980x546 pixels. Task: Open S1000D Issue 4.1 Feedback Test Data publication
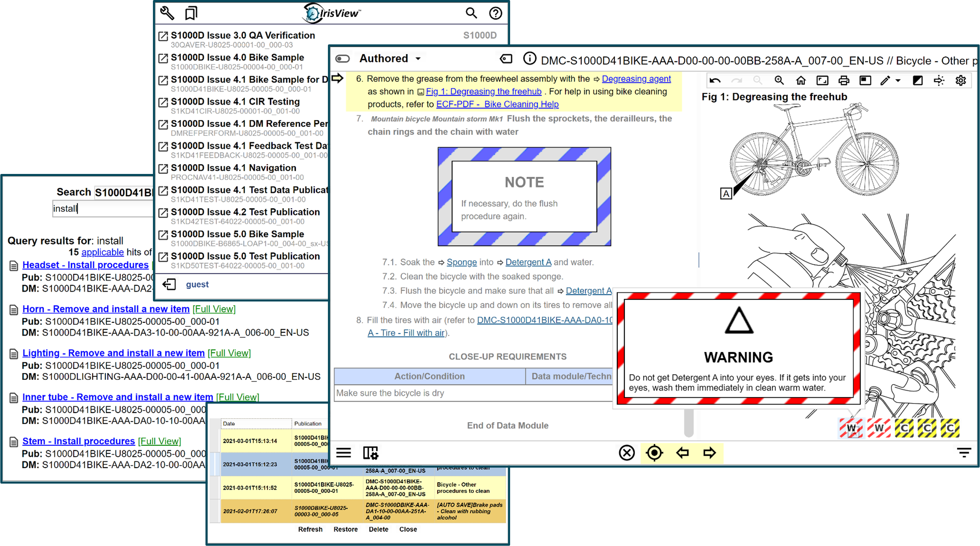(x=249, y=146)
